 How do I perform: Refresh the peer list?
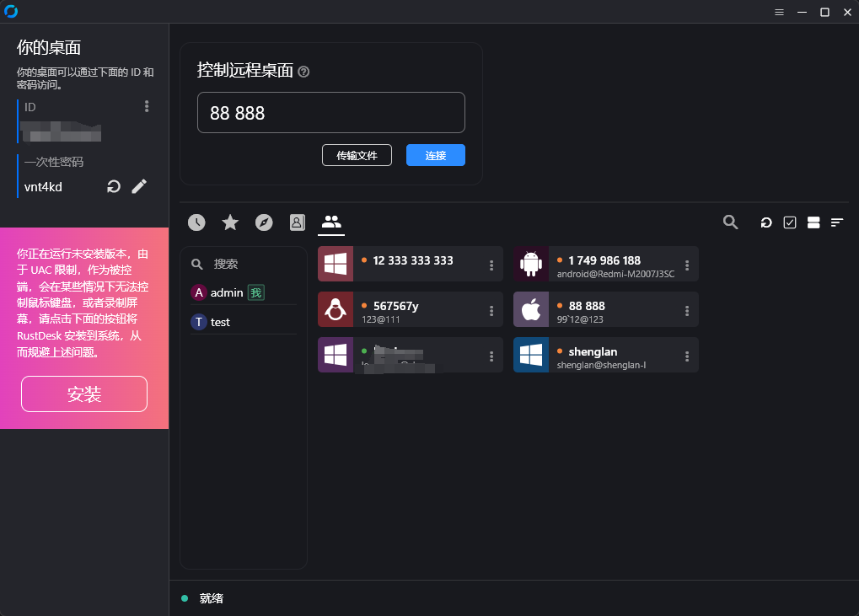[x=766, y=222]
